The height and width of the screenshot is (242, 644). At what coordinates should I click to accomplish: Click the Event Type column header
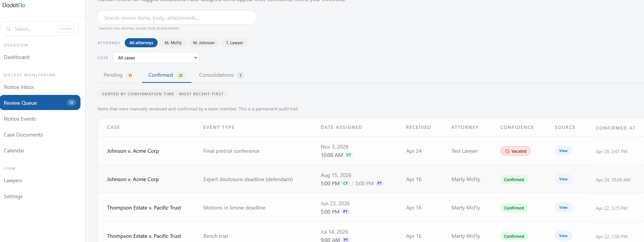click(219, 127)
